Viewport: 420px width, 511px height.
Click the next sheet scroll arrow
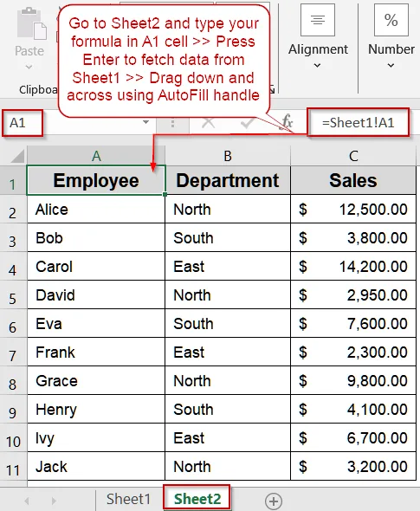(x=54, y=501)
